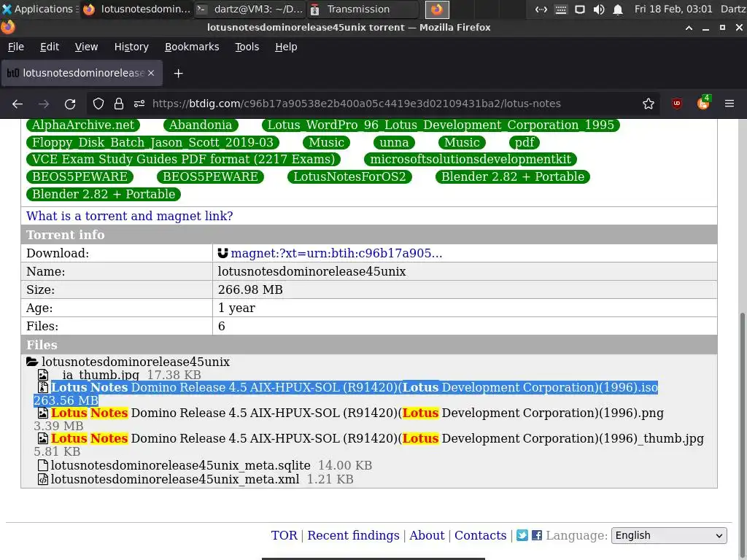This screenshot has height=560, width=747.
Task: Click the lotusnotesdominorelease45unix_meta.sqlite file name
Action: (181, 465)
